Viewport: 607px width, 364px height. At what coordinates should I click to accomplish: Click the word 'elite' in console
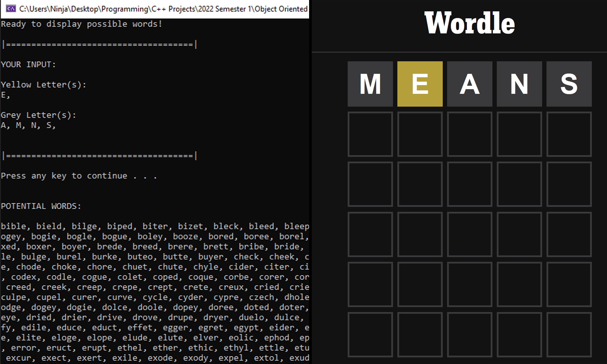point(28,338)
